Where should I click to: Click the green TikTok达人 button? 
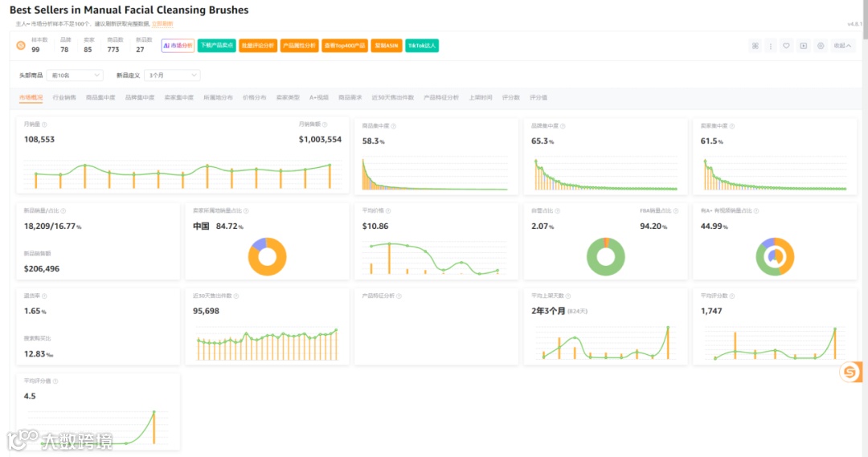click(422, 45)
